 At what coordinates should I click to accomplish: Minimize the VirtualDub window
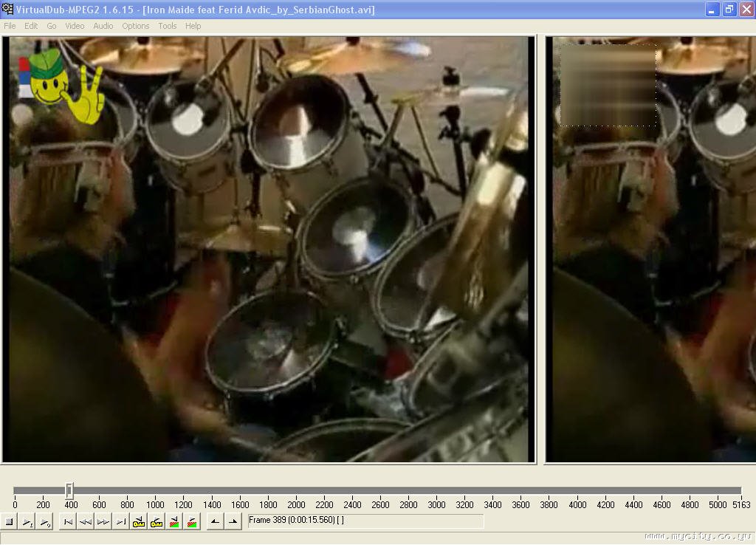click(712, 10)
